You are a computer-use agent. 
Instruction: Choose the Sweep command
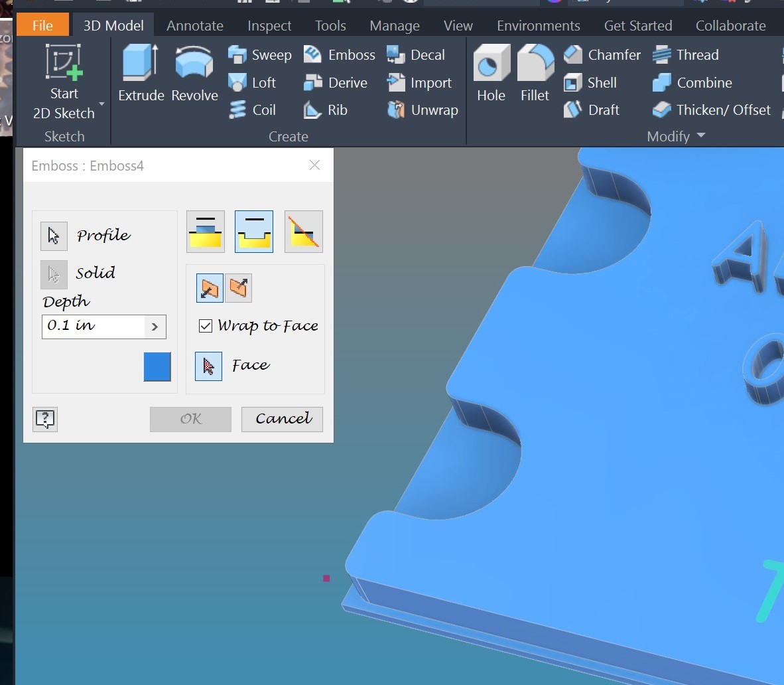pyautogui.click(x=259, y=54)
